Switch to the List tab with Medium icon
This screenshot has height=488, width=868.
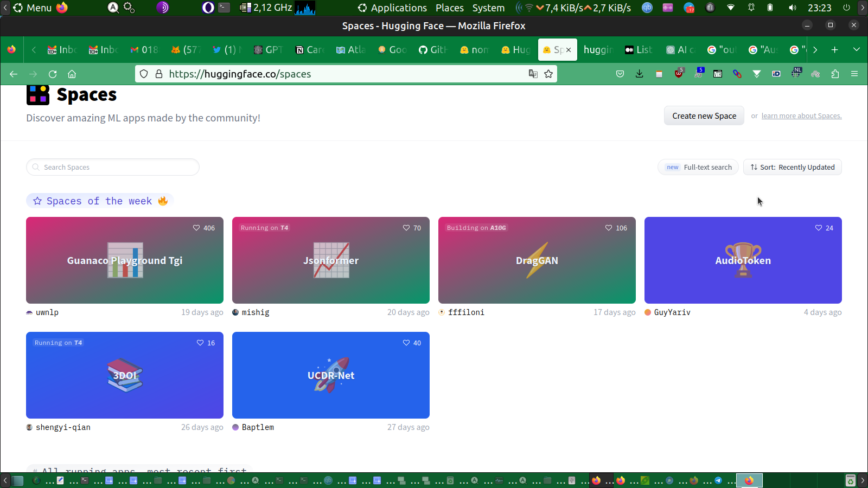pos(638,50)
